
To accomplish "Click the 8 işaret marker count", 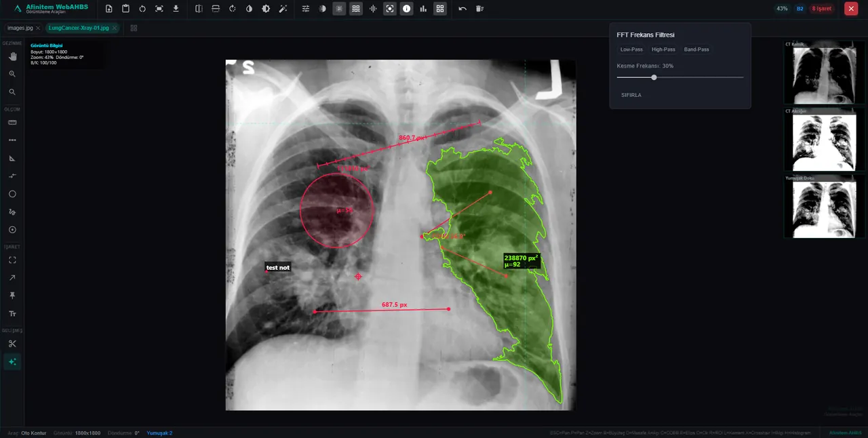I will coord(822,9).
